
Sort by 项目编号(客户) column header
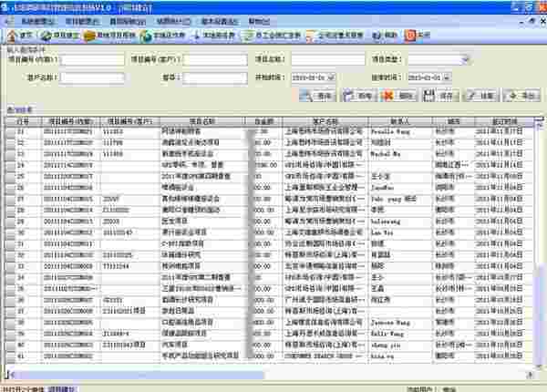130,121
